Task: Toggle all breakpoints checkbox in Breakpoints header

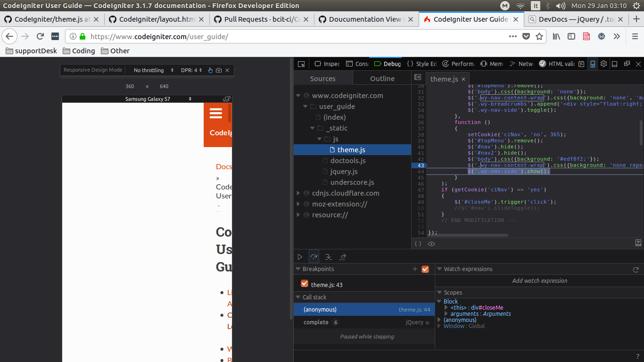Action: [425, 269]
